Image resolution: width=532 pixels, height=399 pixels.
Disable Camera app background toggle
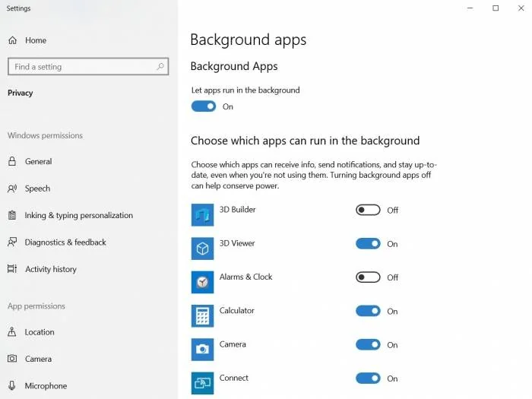(368, 345)
